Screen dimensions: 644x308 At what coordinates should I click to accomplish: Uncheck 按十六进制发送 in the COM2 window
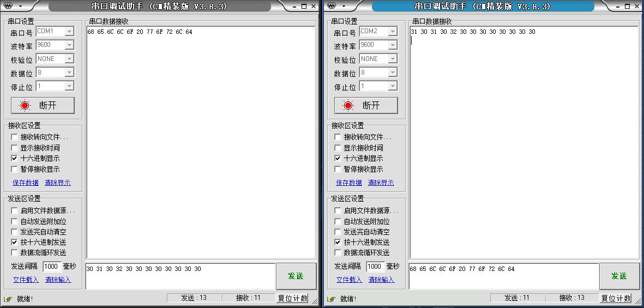click(338, 242)
